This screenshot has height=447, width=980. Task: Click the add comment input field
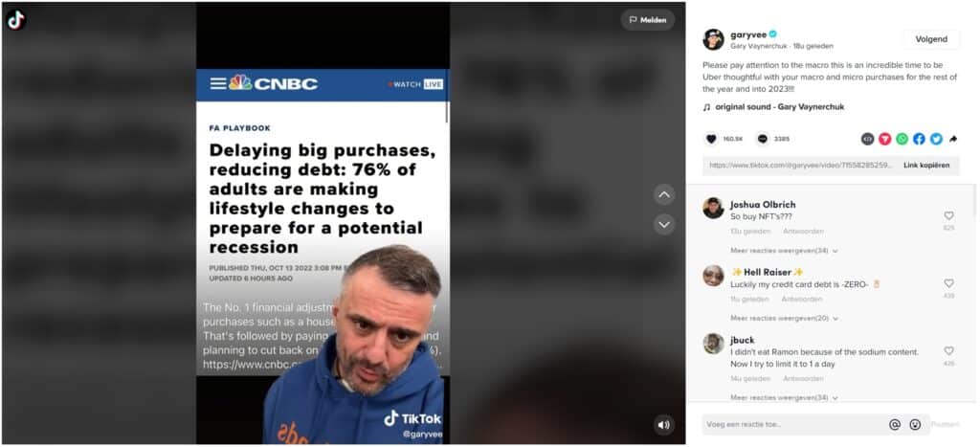(795, 424)
